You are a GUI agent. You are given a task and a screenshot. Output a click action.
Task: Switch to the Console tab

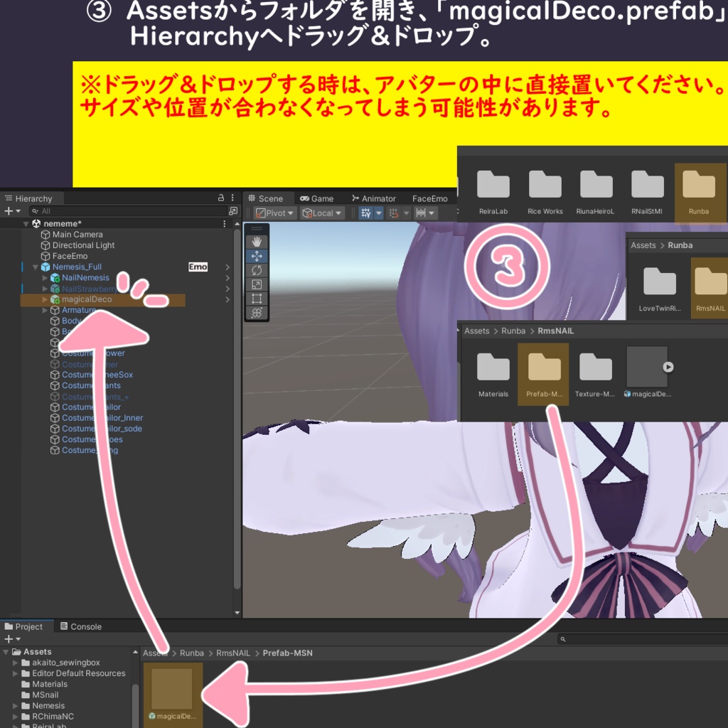point(81,626)
